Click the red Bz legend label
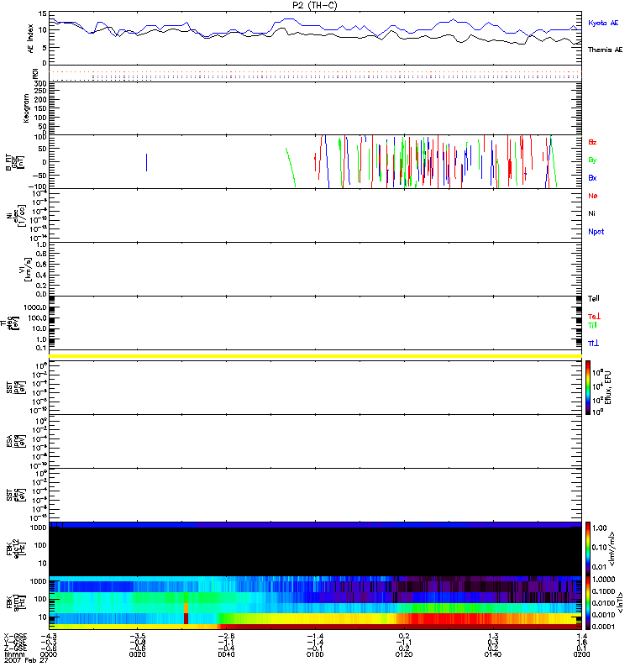 [x=592, y=142]
